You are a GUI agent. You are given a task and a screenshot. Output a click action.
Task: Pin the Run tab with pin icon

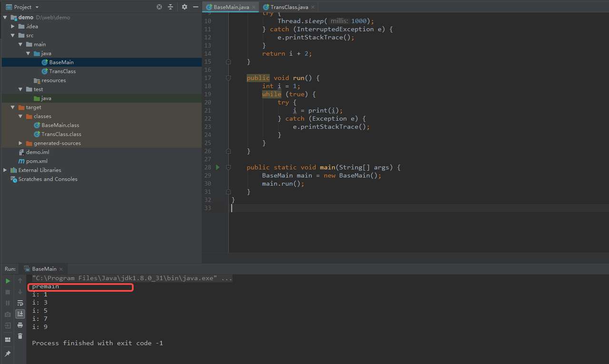click(8, 354)
